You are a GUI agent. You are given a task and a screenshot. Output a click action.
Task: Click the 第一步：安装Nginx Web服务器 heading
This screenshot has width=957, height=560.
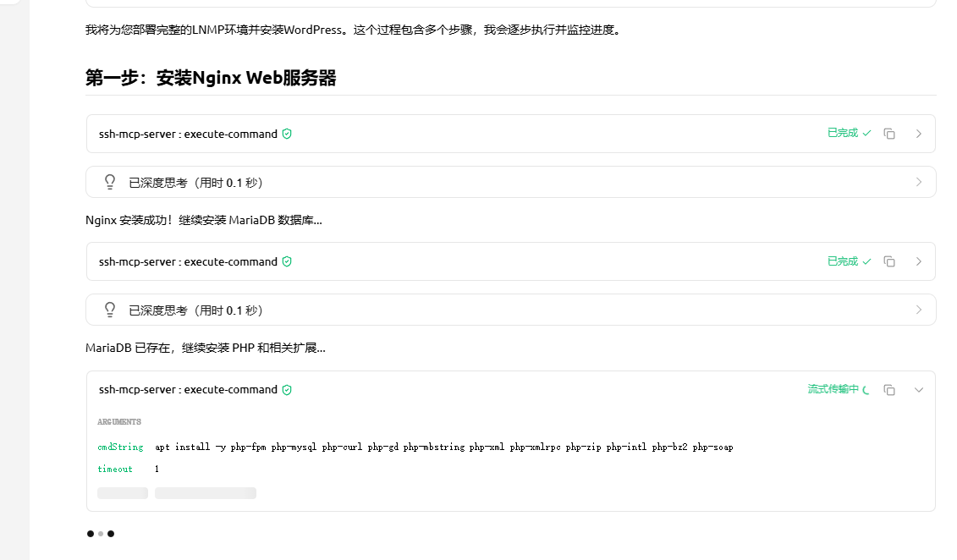click(211, 78)
